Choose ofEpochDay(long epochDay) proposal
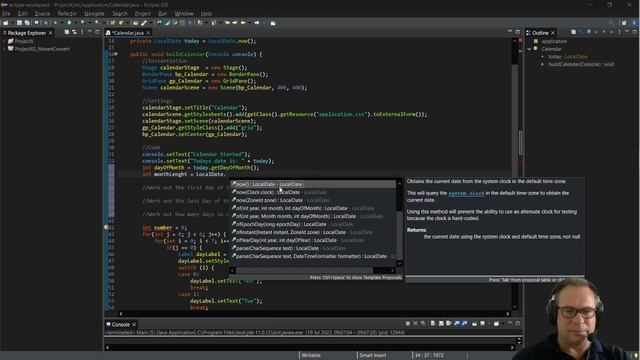The width and height of the screenshot is (640, 360). tap(312, 224)
